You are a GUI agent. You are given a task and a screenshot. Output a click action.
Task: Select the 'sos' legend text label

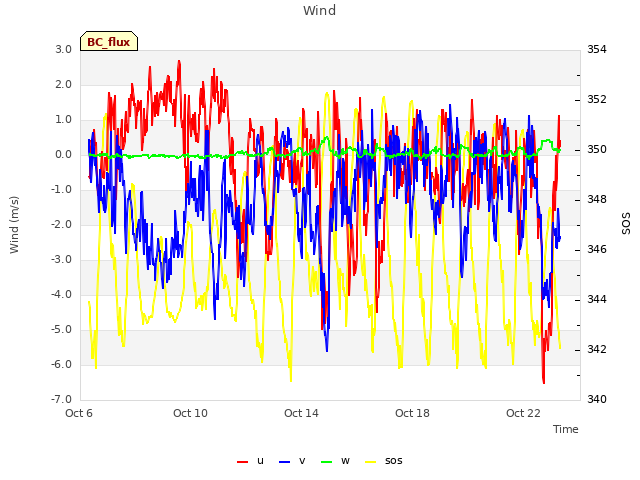(393, 461)
